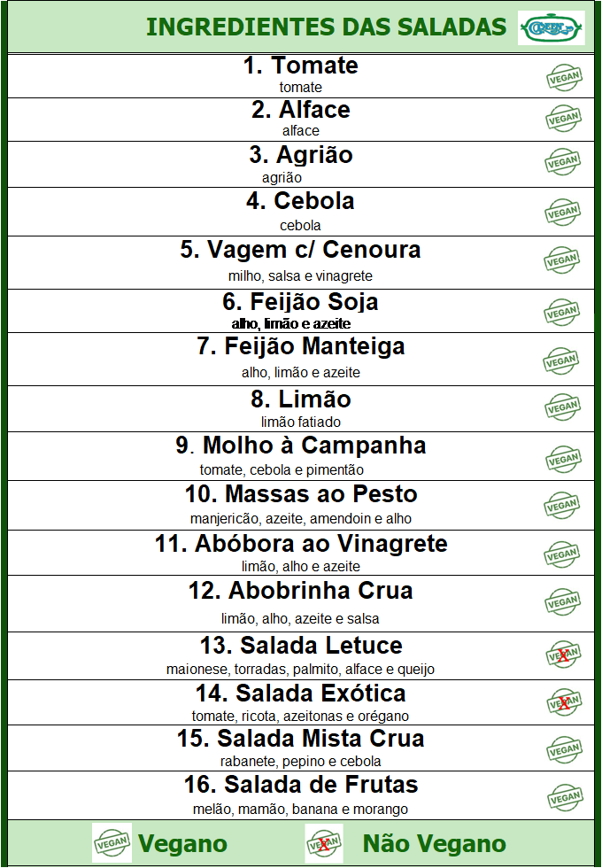The height and width of the screenshot is (868, 602).
Task: Click the Ingredientes das Saladas header title
Action: 327,27
